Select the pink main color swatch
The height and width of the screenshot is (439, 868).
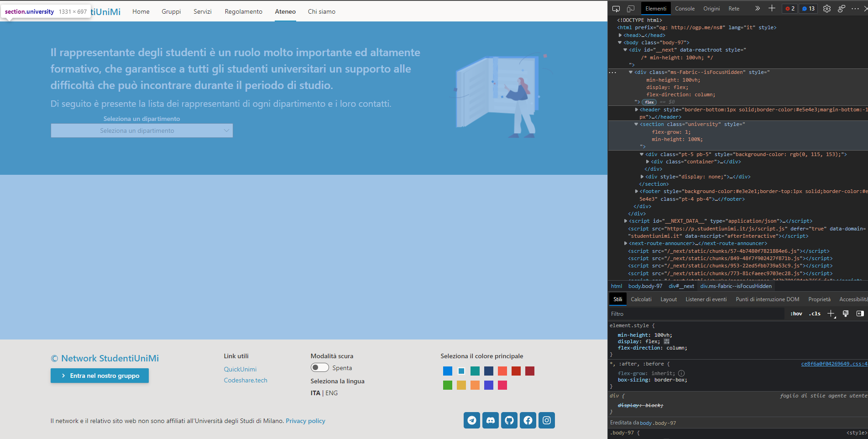(502, 385)
